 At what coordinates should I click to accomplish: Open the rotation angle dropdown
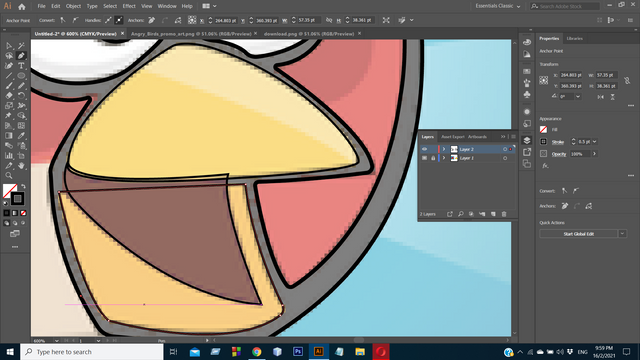click(x=578, y=97)
